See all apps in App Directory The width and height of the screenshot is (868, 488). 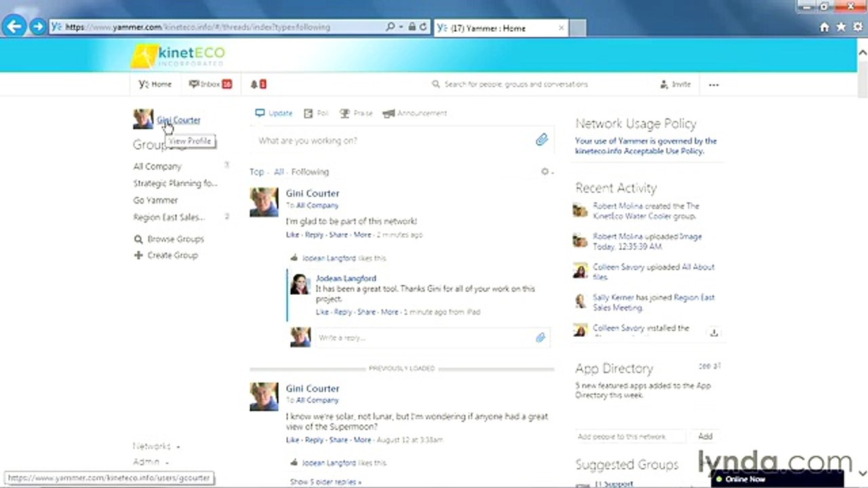click(x=709, y=366)
